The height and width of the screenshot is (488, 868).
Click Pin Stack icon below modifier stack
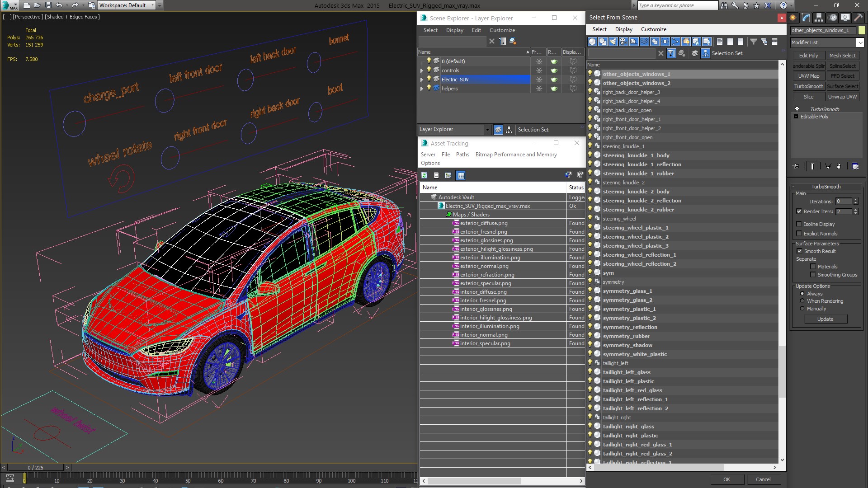pos(797,166)
